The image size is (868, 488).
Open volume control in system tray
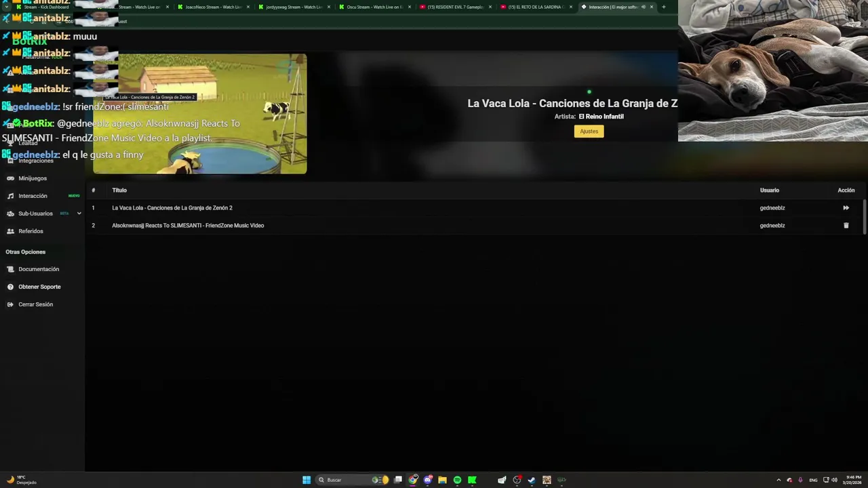[x=834, y=480]
